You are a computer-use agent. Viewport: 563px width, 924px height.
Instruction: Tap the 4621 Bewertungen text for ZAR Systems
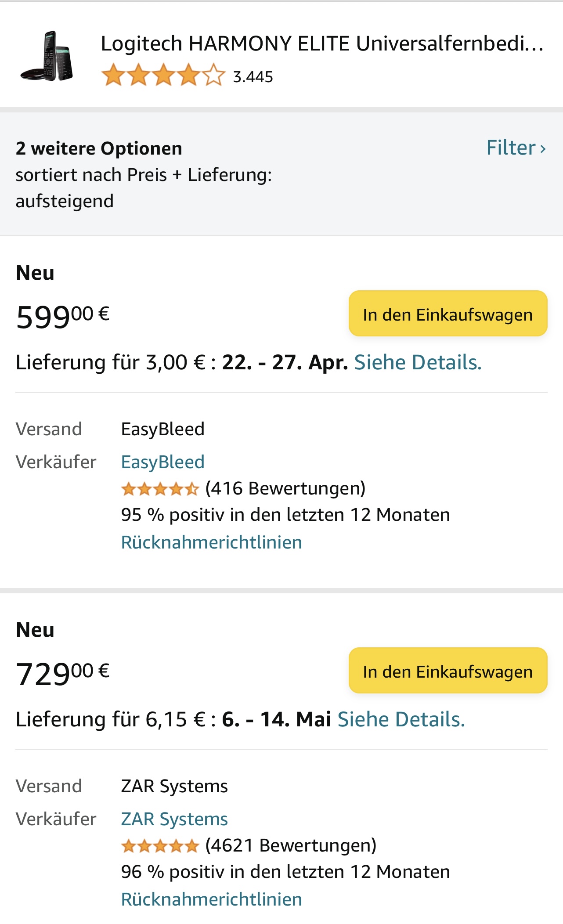pos(291,845)
